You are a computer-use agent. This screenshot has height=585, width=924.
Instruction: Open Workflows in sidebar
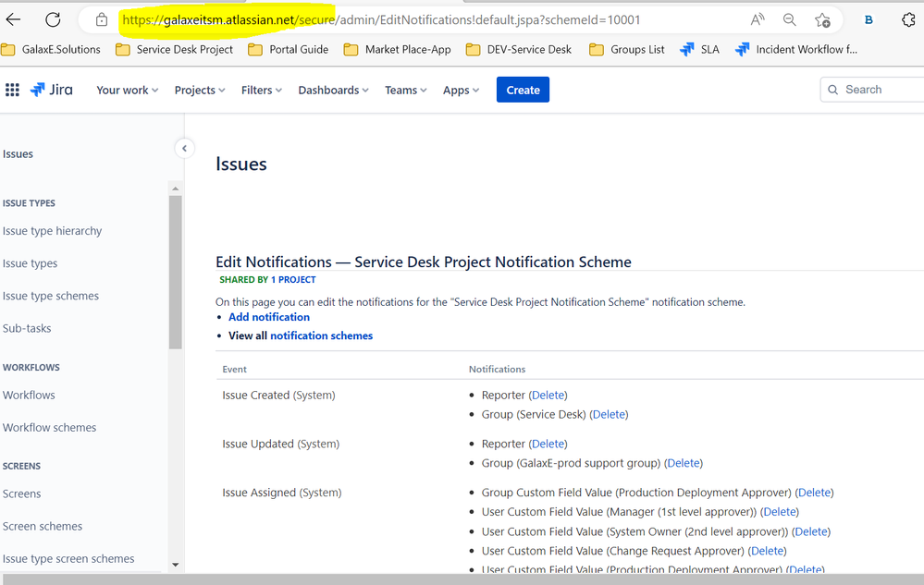29,395
